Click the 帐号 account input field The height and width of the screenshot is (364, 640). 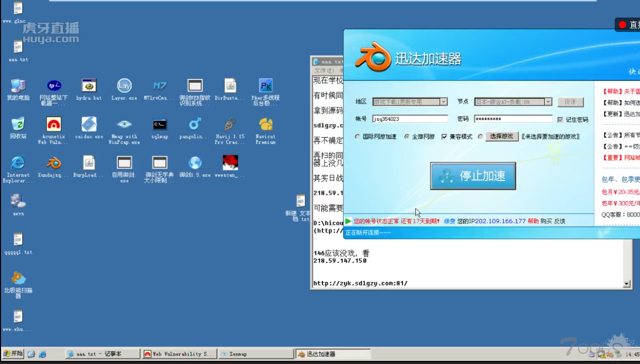tap(409, 119)
